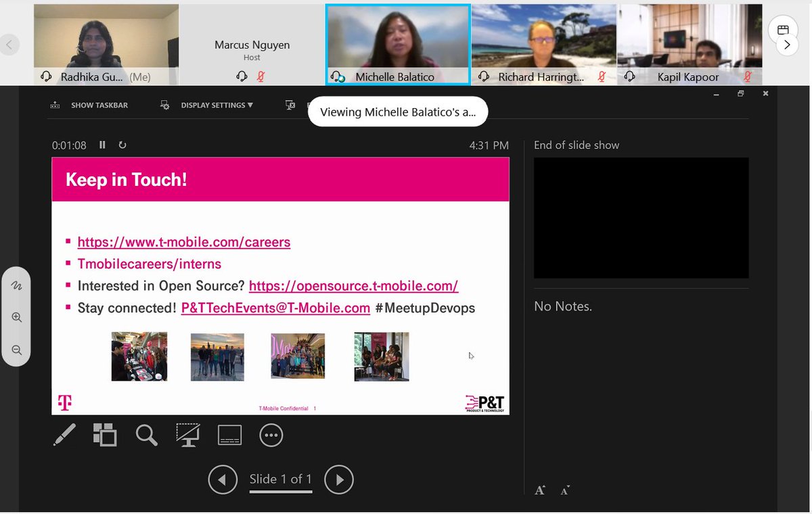This screenshot has width=812, height=514.
Task: Click the Slide 1 of 1 indicator
Action: click(281, 480)
